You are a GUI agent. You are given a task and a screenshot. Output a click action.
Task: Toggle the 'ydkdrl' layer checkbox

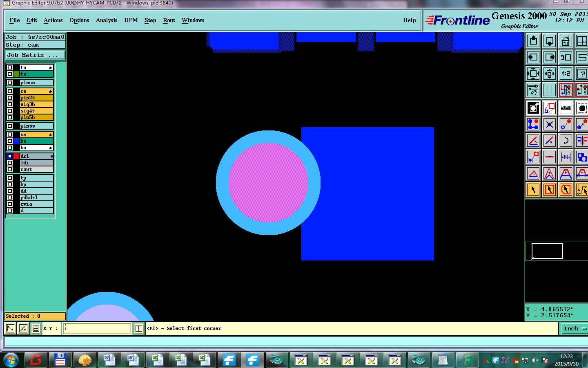coord(10,197)
